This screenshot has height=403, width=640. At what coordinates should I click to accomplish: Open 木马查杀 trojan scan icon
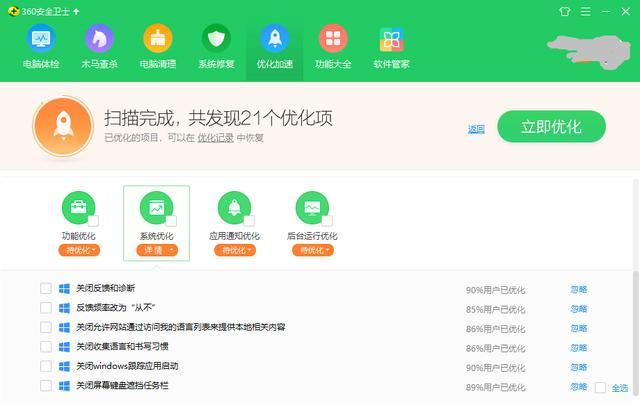click(x=99, y=38)
